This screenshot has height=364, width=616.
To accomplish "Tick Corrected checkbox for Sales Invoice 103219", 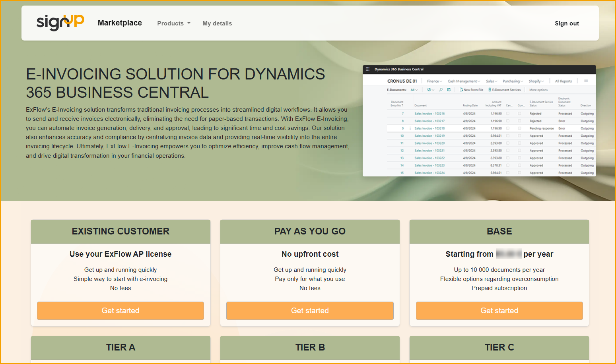I will [519, 136].
